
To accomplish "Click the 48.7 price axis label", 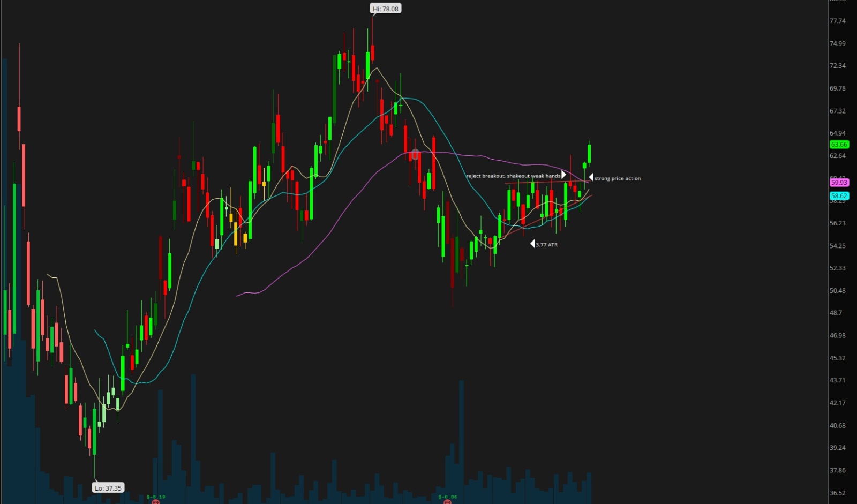I will click(836, 313).
